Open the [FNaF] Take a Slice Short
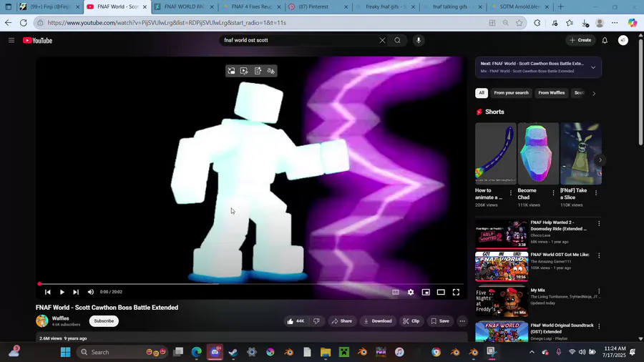Viewport: 644px width, 362px height. (581, 154)
